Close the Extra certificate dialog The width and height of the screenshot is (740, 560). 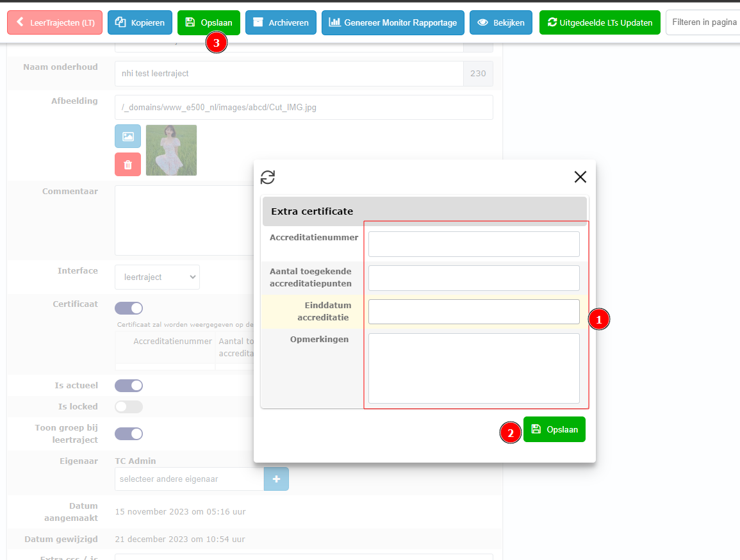580,177
